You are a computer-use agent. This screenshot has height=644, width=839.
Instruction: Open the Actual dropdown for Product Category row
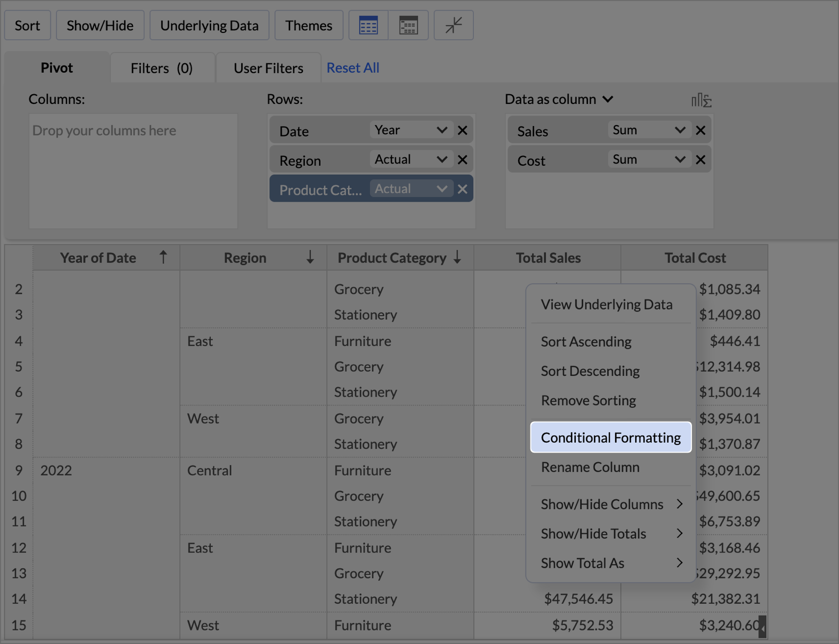411,189
